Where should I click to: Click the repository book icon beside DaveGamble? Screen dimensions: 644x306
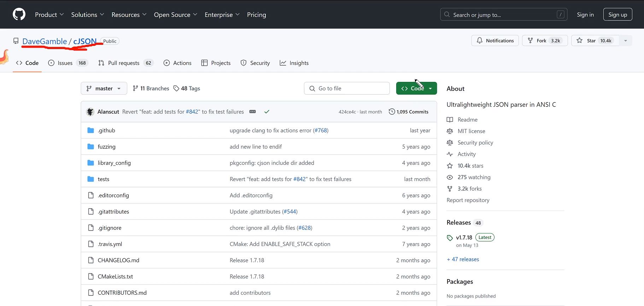click(x=16, y=41)
